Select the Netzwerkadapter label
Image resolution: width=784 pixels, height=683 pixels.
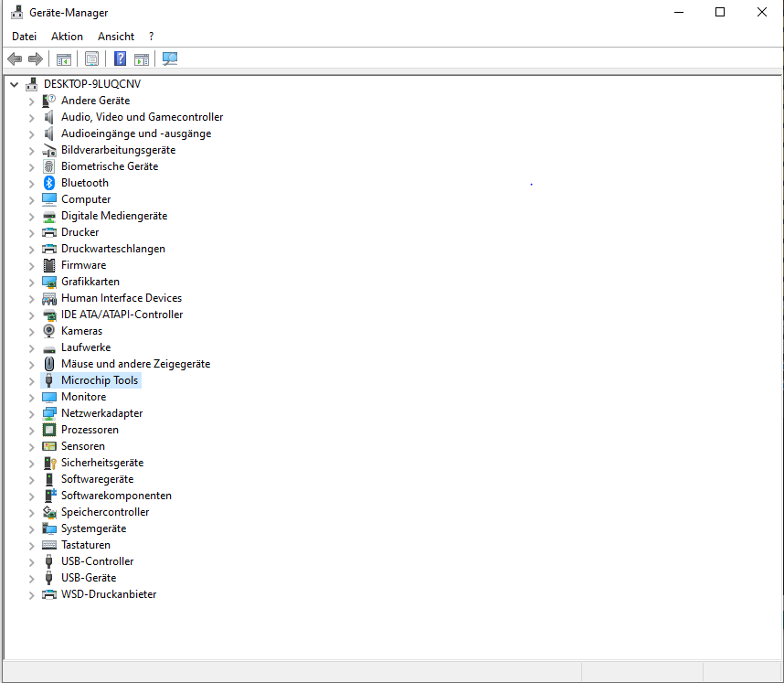coord(102,413)
